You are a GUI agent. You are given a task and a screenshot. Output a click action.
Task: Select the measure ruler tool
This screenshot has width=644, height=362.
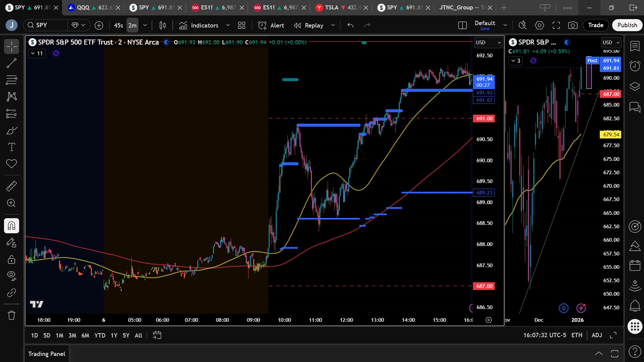click(x=11, y=186)
